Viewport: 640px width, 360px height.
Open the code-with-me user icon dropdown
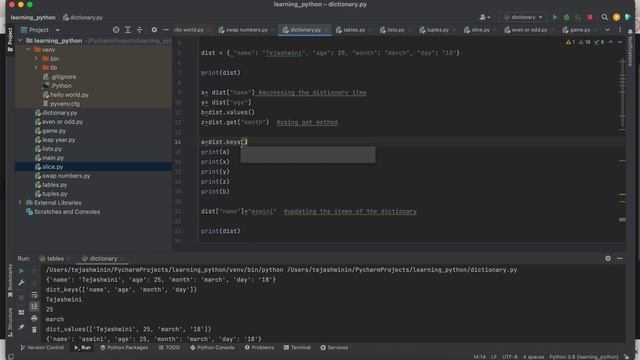tap(484, 17)
